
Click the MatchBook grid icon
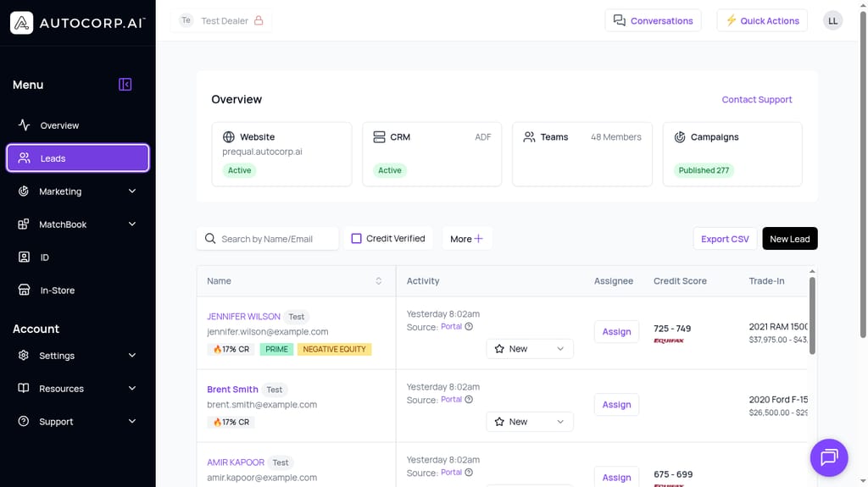[x=23, y=224]
